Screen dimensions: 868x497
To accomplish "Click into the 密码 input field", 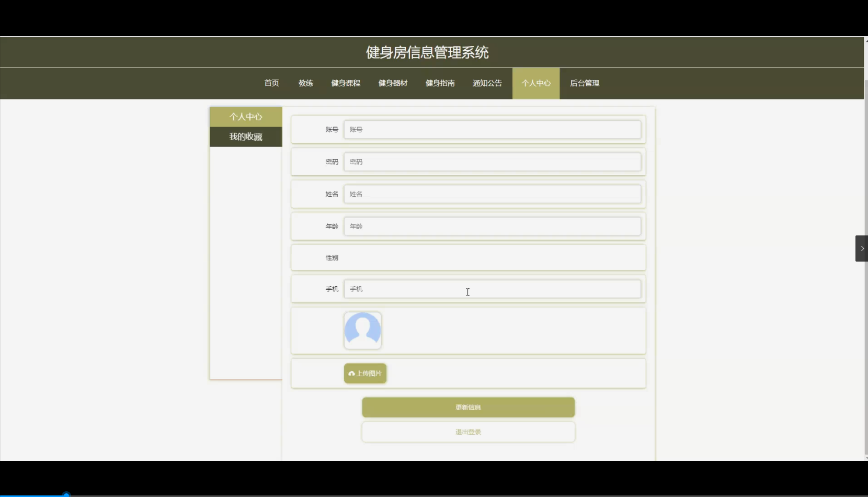I will (492, 162).
